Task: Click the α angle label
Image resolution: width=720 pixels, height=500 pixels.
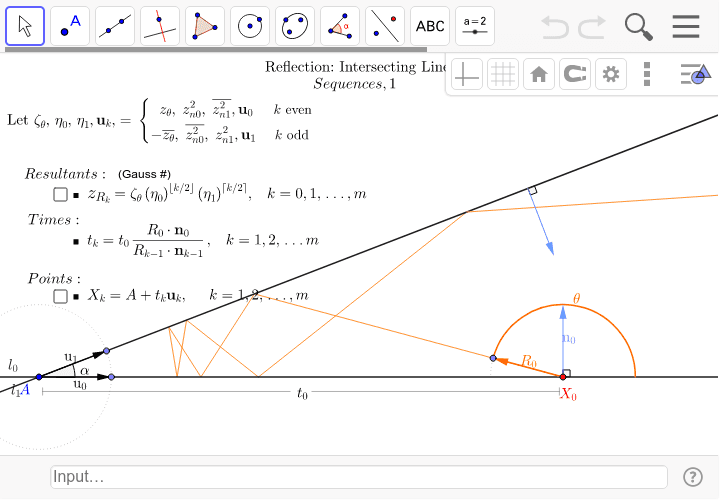Action: coord(84,370)
